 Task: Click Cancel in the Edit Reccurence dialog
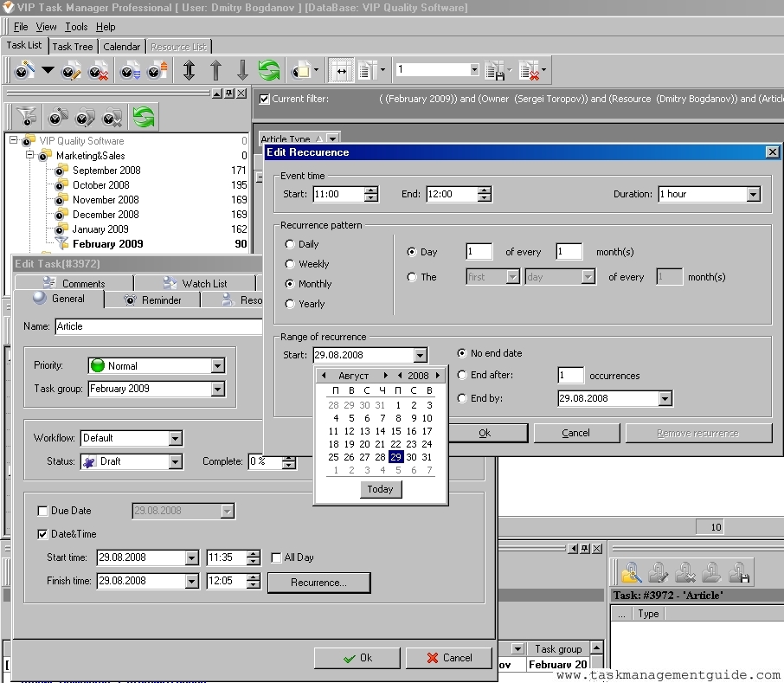tap(576, 433)
